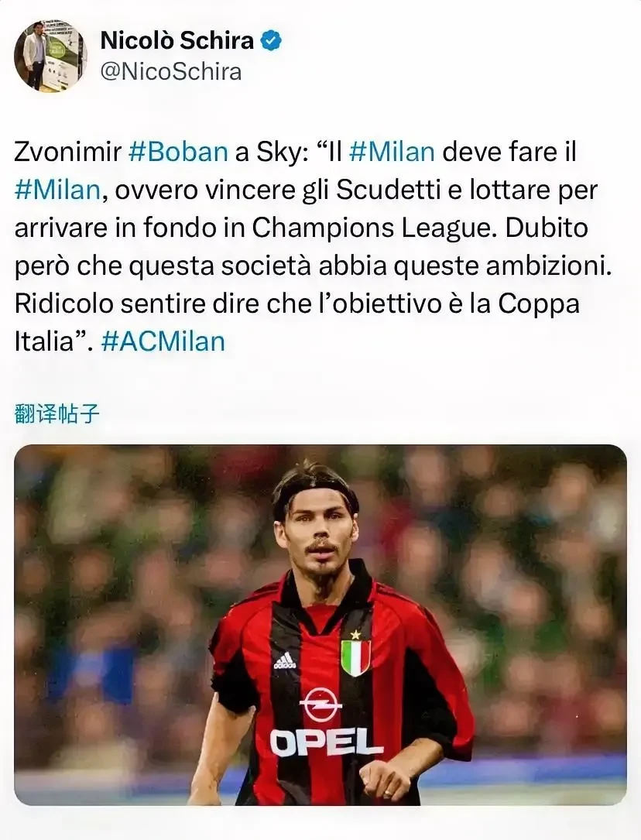Click the Scudetto shield on the jersey
The width and height of the screenshot is (641, 840).
tap(356, 657)
